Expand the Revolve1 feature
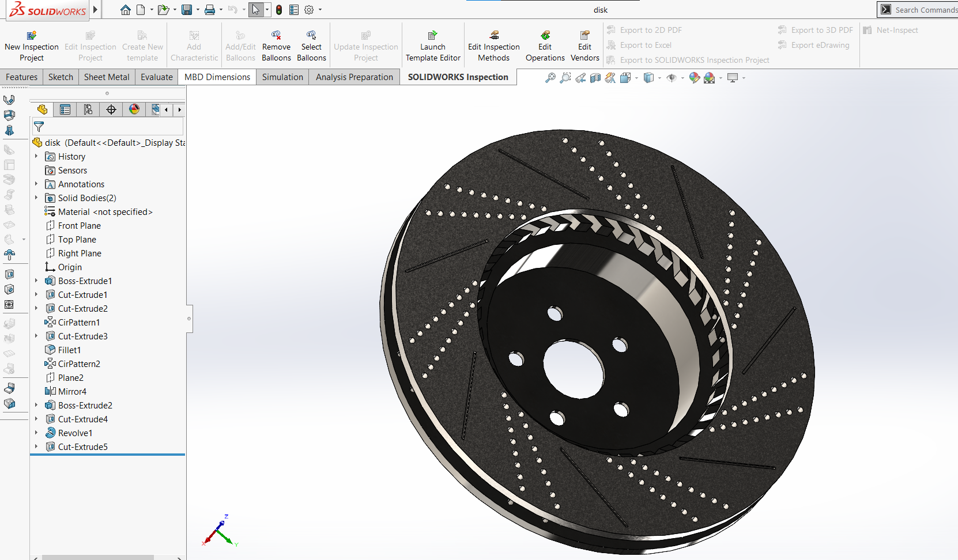Image resolution: width=958 pixels, height=560 pixels. (x=36, y=433)
